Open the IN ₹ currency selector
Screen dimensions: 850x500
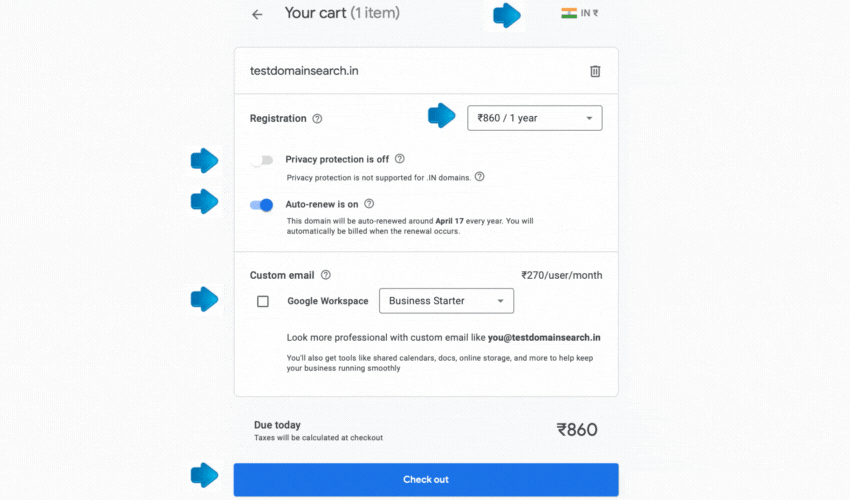coord(580,13)
